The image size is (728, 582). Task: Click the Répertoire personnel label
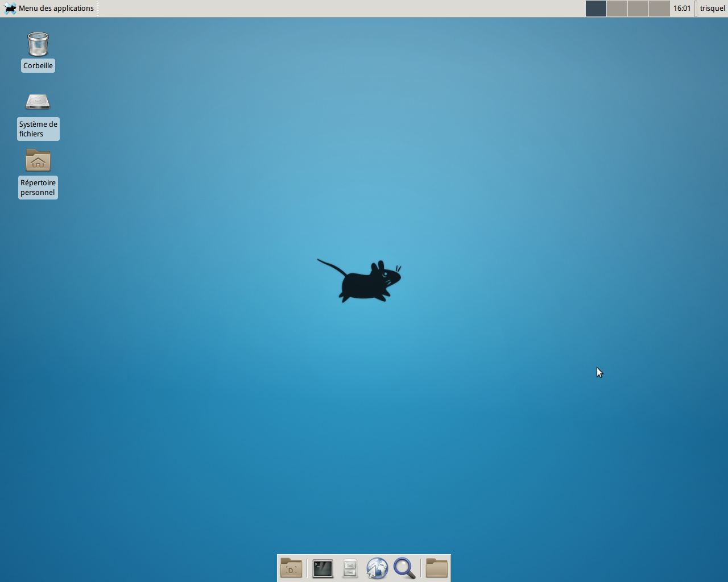38,188
